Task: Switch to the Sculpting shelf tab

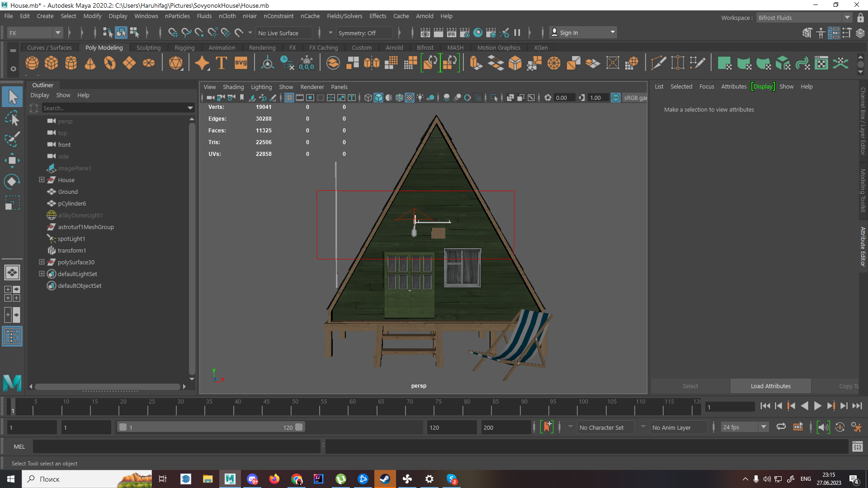Action: [148, 47]
